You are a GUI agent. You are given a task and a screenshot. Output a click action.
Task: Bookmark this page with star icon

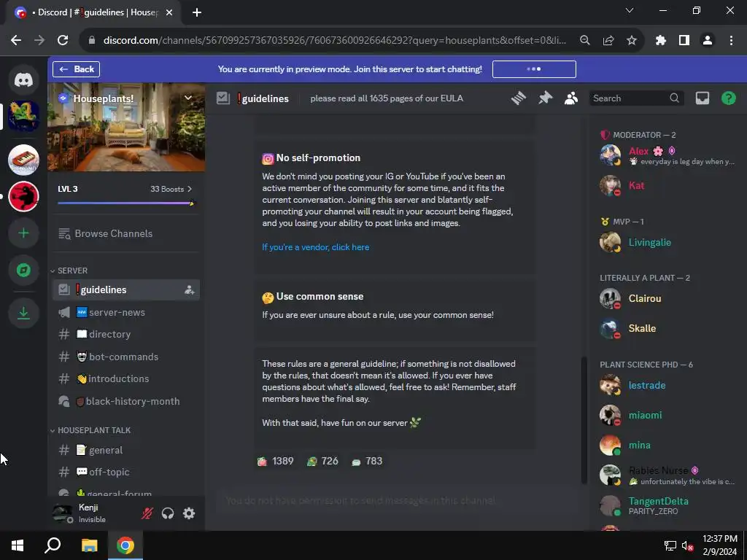click(632, 41)
